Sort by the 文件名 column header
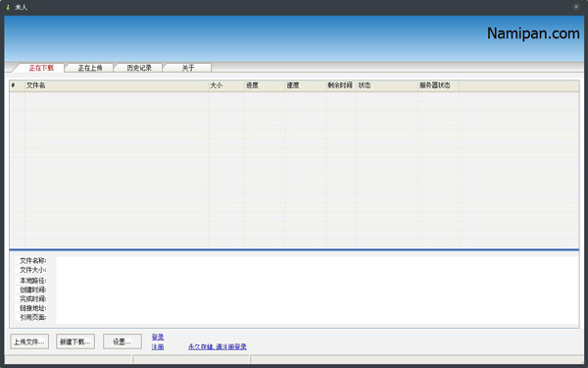 tap(117, 85)
